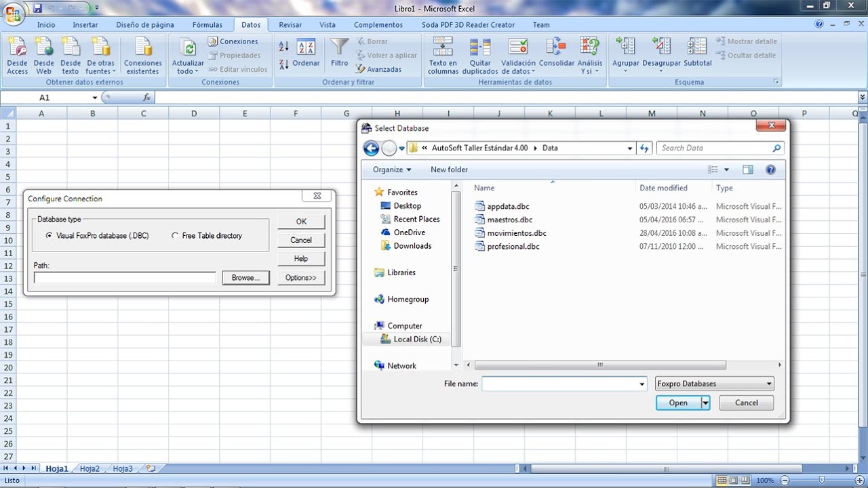Screen dimensions: 868x488
Task: Click sort descending Z-A icon
Action: pos(284,65)
